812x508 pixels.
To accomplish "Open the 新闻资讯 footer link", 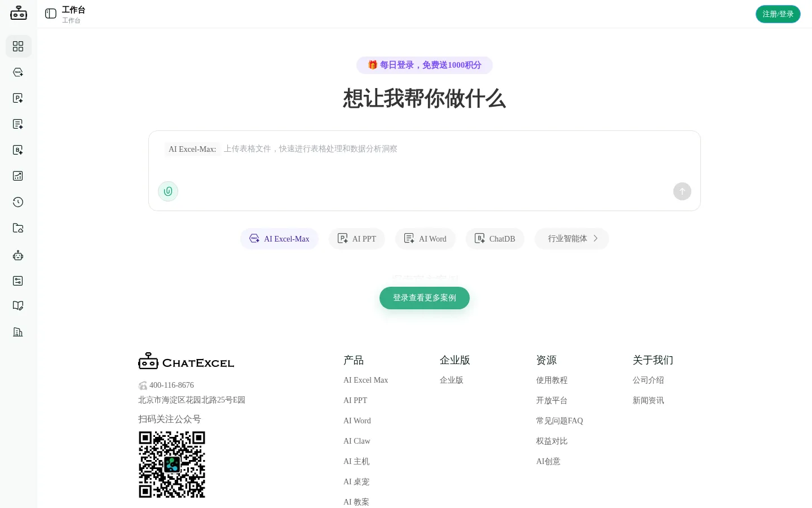I will pyautogui.click(x=648, y=401).
